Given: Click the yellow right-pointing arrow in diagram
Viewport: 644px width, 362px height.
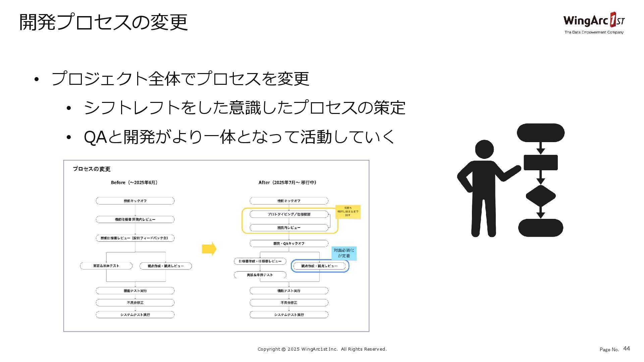Looking at the screenshot, I should (209, 249).
